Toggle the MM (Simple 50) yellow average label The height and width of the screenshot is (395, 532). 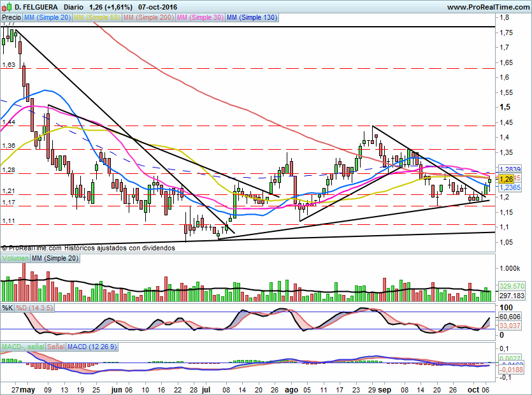(x=97, y=18)
